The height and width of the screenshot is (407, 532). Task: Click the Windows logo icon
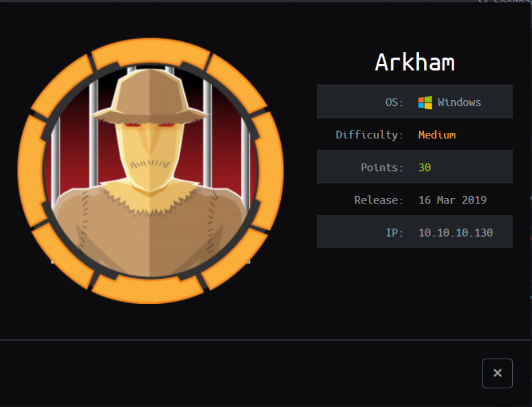click(425, 103)
